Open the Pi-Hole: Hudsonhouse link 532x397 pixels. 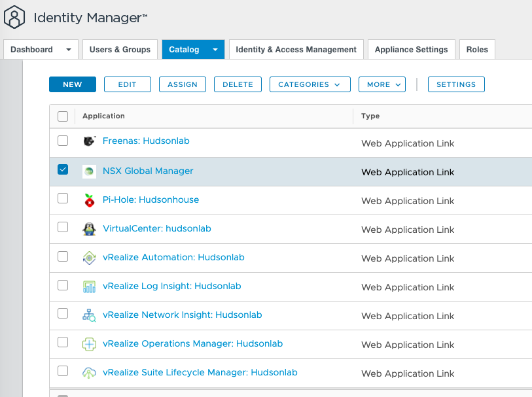[x=151, y=199]
